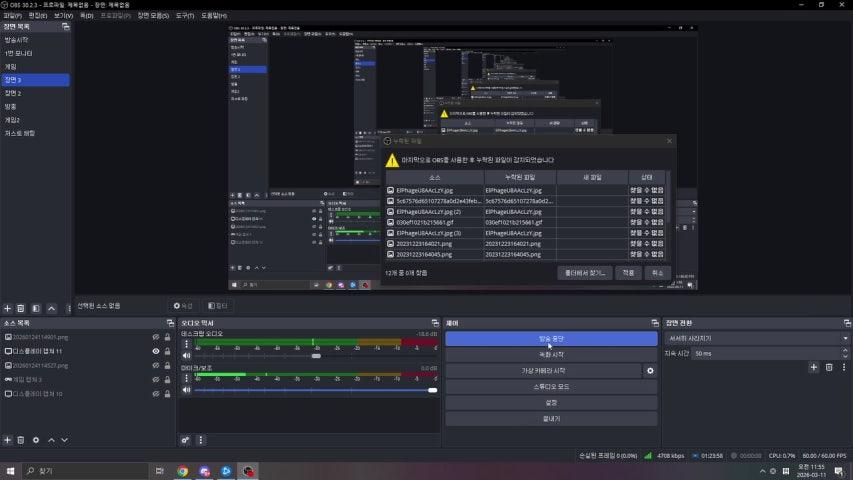Open 마이크/보조 three-dot options menu
This screenshot has width=853, height=480.
tap(185, 377)
